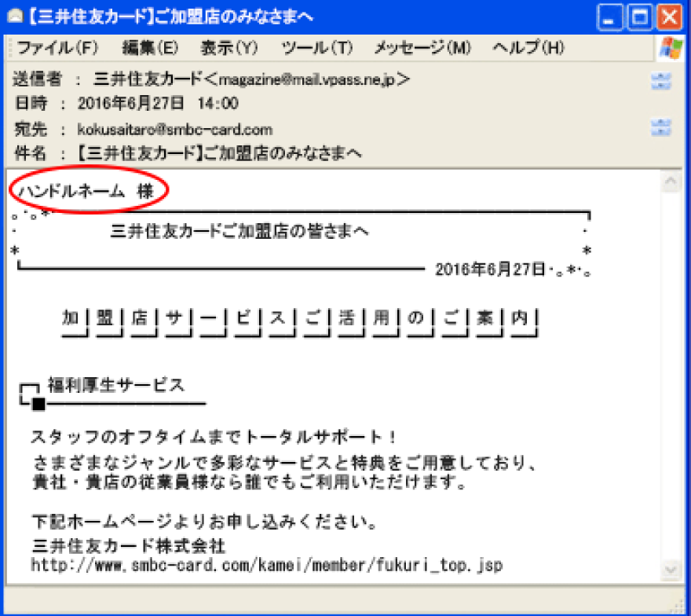Click the 福利厚生サービス heading

pyautogui.click(x=116, y=385)
